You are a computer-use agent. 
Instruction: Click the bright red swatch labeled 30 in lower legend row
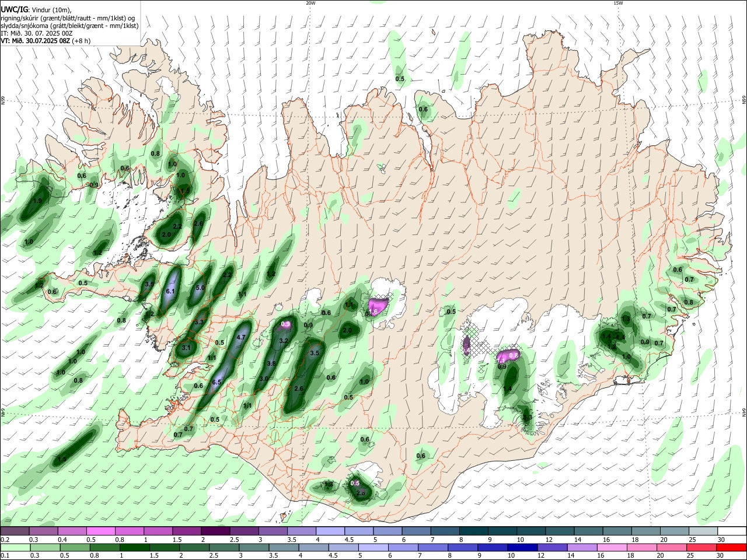(732, 547)
